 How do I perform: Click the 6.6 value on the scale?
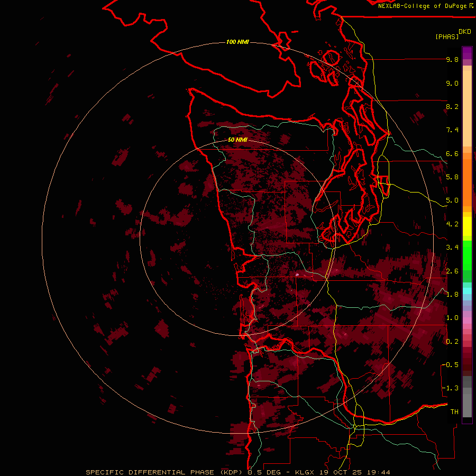point(452,153)
